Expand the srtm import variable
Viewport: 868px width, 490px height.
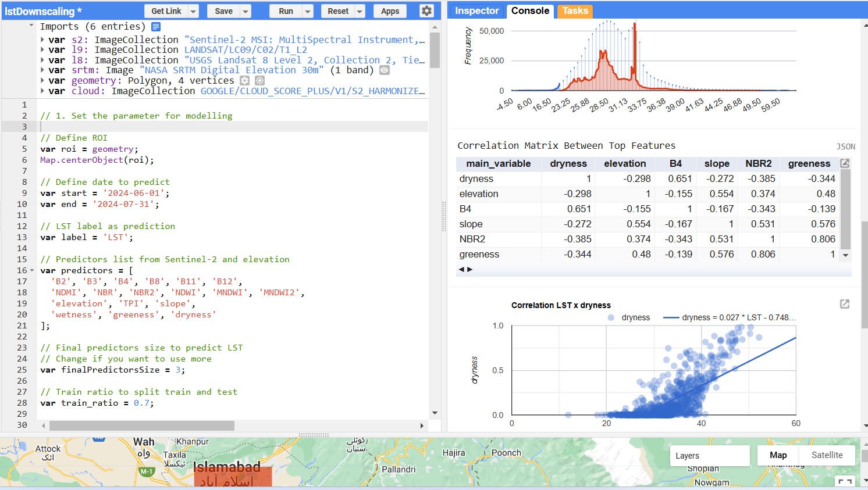(42, 70)
